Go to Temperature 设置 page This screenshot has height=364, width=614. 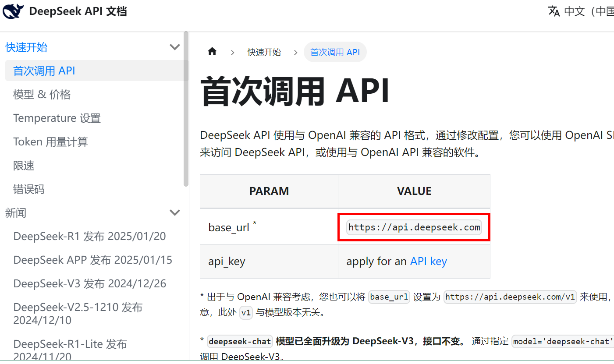point(57,118)
